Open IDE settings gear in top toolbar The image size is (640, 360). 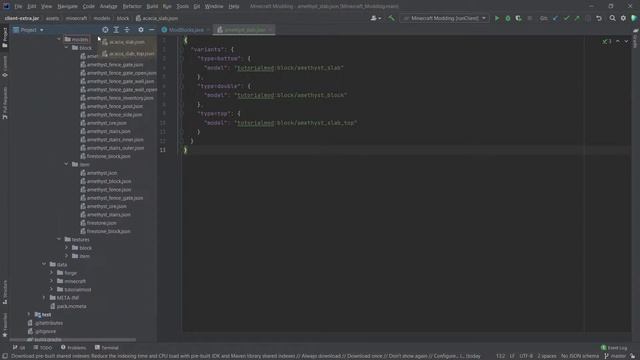(x=623, y=18)
